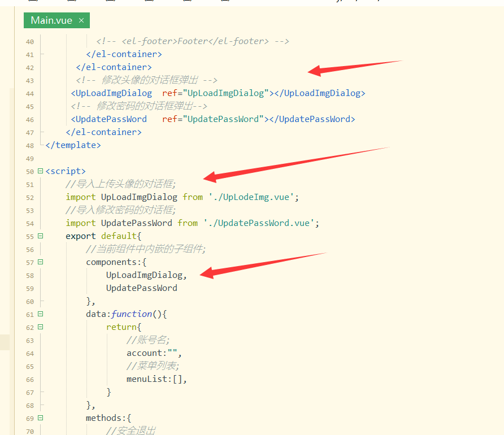
Task: Click the </el-container> tag on line 47
Action: 103,132
